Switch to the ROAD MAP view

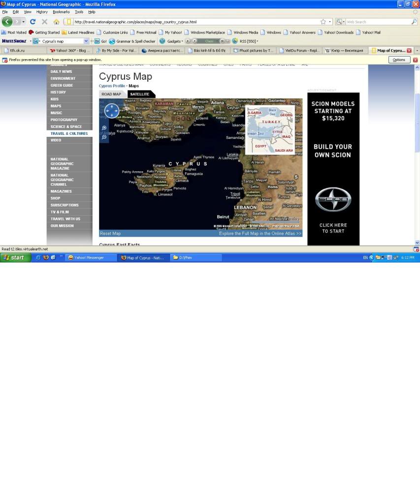coord(111,94)
